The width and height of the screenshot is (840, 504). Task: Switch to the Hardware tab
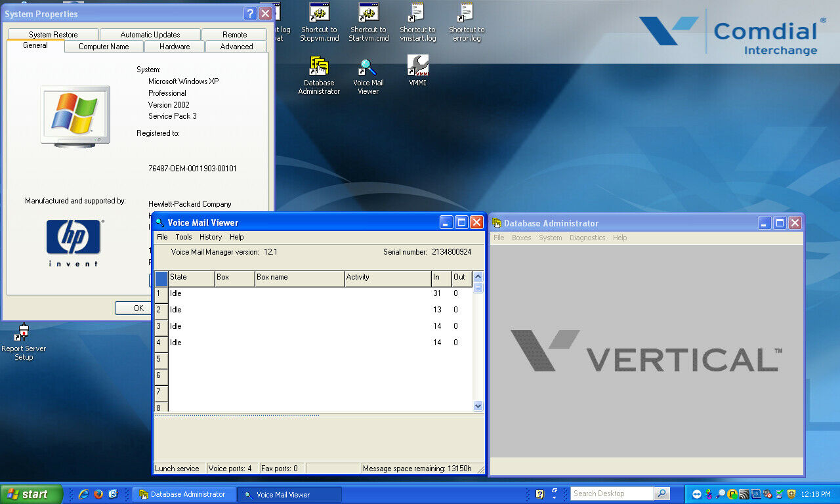point(175,47)
